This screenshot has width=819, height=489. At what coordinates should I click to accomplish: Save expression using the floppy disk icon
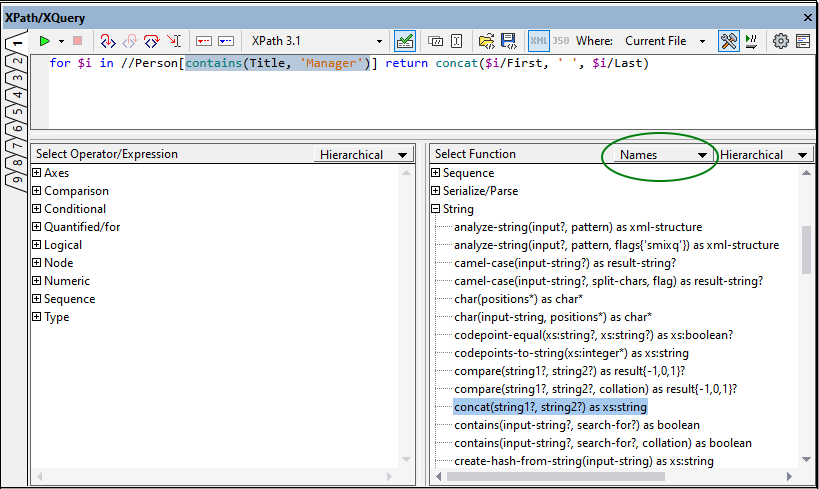(x=509, y=41)
